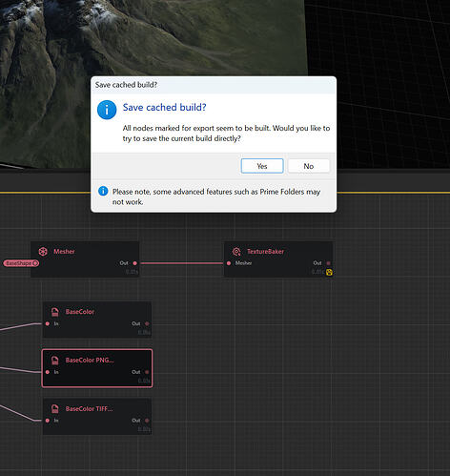The image size is (450, 476).
Task: Select the TextureBaker node icon
Action: [236, 252]
